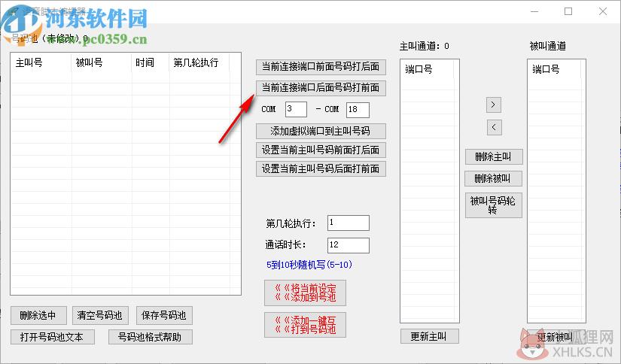Viewport: 621px width, 364px height.
Task: Click the left arrow < move button
Action: point(494,127)
